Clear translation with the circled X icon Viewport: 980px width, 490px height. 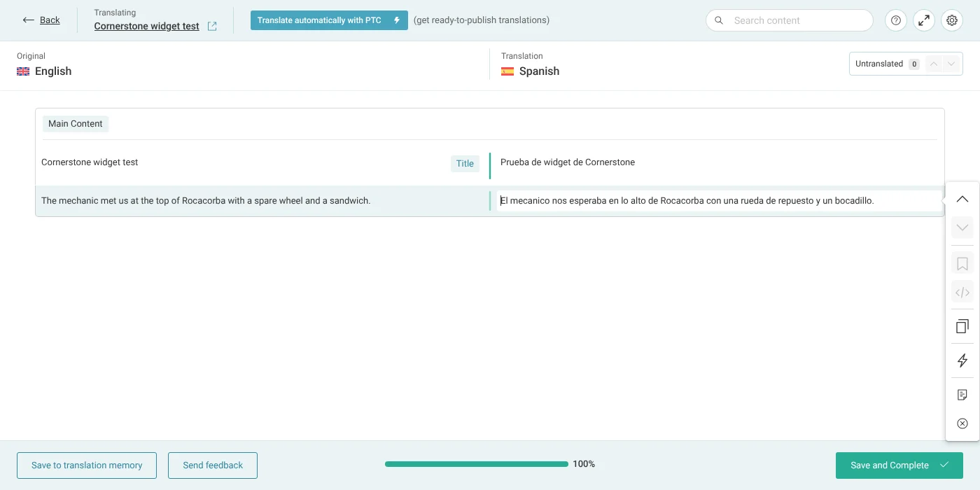[962, 423]
